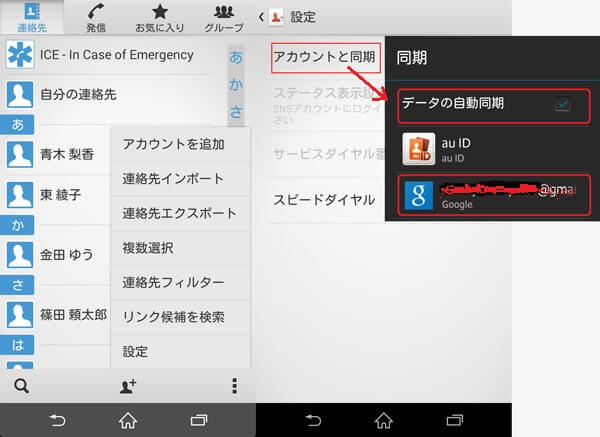Tap the さ section header
Screen dimensions: 600x437
(x=17, y=285)
